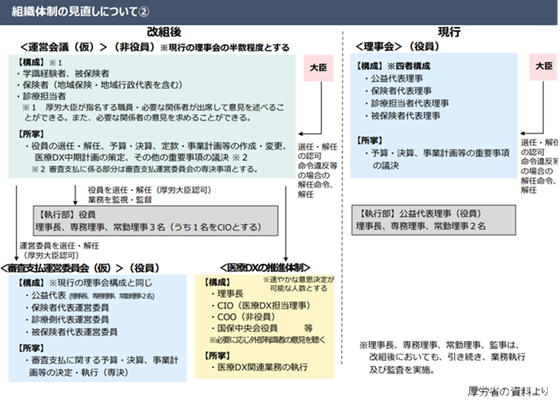Click the slide title 組織体制の見直しについて②

[80, 12]
